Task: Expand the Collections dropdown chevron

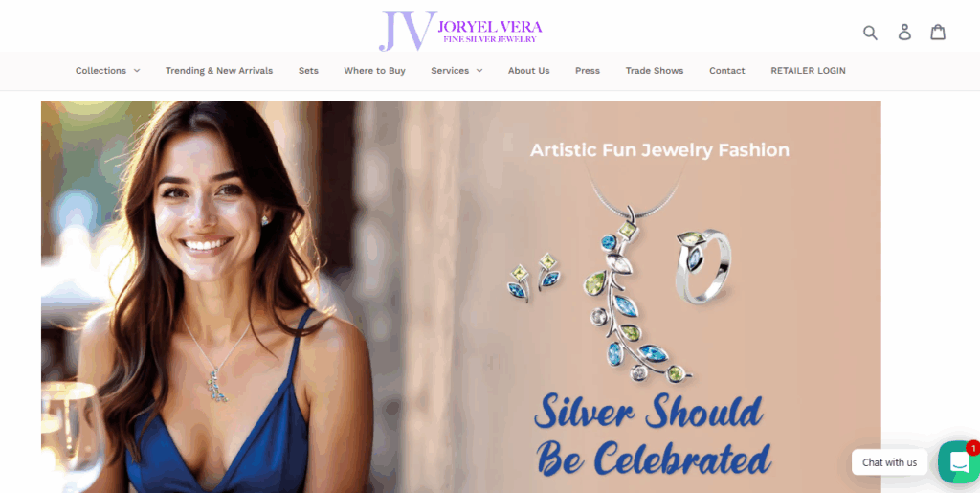Action: tap(136, 71)
